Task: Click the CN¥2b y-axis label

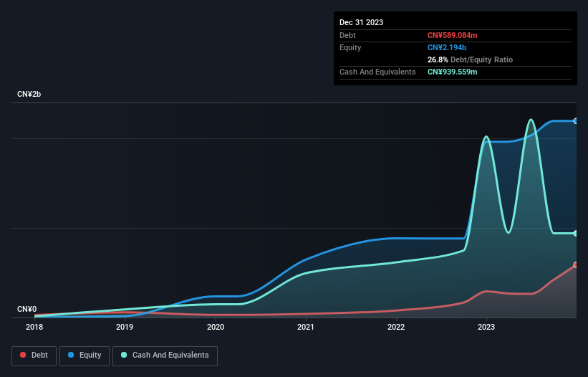Action: coord(29,94)
